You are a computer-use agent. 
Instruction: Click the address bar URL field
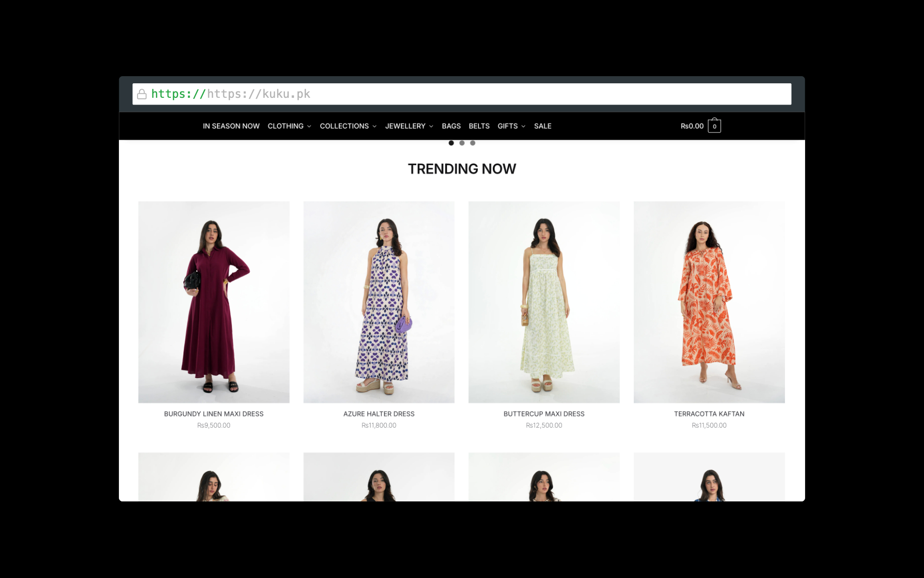tap(462, 94)
